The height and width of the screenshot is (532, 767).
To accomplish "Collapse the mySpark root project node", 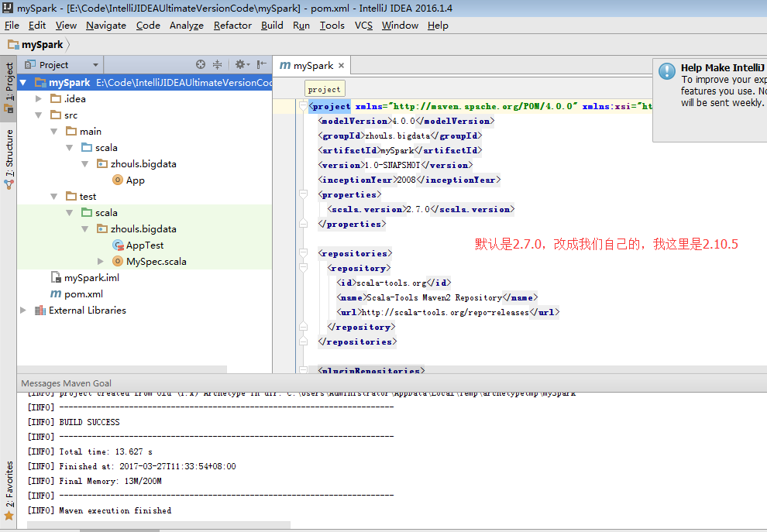I will coord(23,83).
